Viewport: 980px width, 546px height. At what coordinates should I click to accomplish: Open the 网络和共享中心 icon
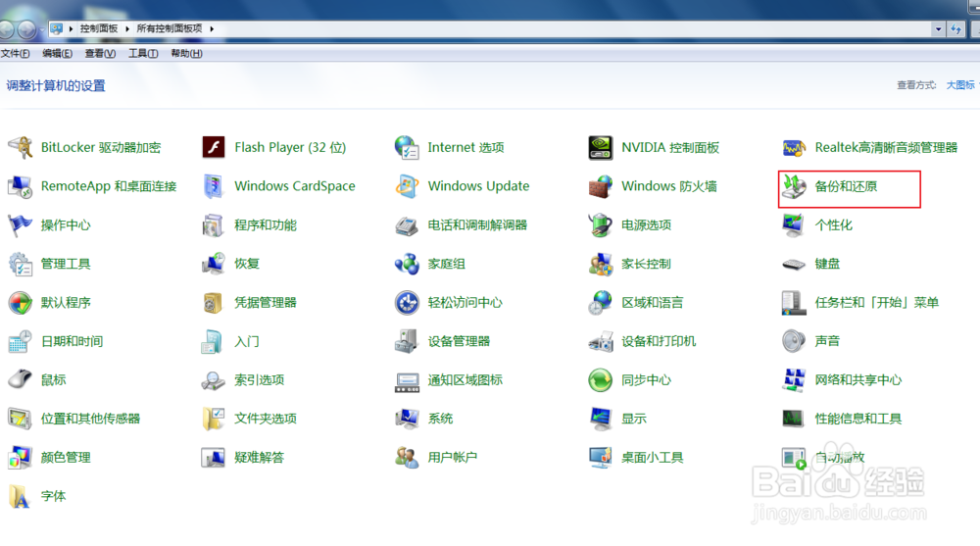pos(794,380)
